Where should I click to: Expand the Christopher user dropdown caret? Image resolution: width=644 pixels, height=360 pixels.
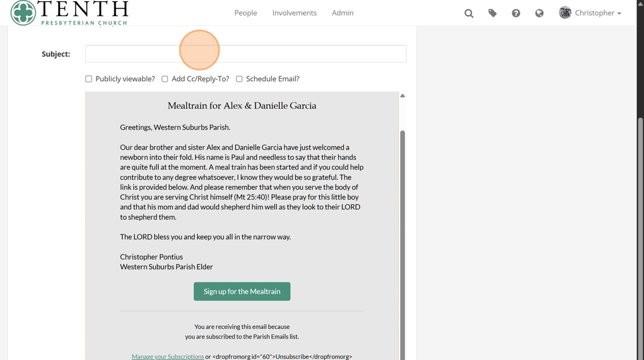[619, 13]
